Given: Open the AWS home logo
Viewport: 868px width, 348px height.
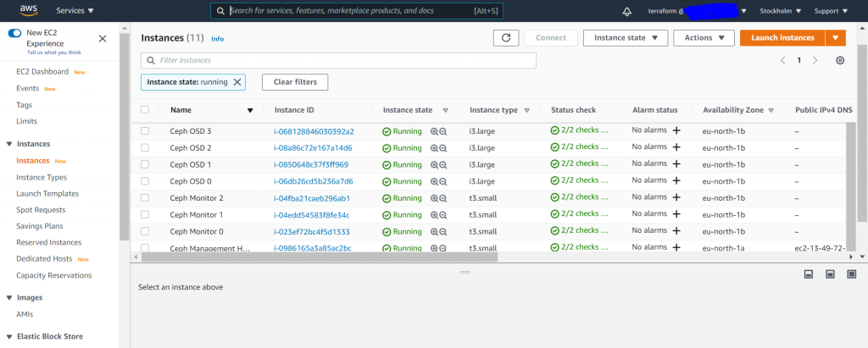Looking at the screenshot, I should coord(28,10).
